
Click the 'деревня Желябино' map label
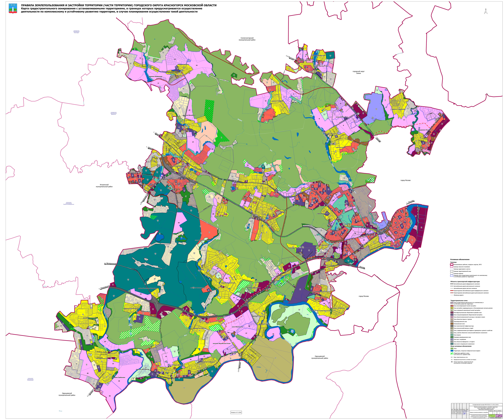(189, 115)
